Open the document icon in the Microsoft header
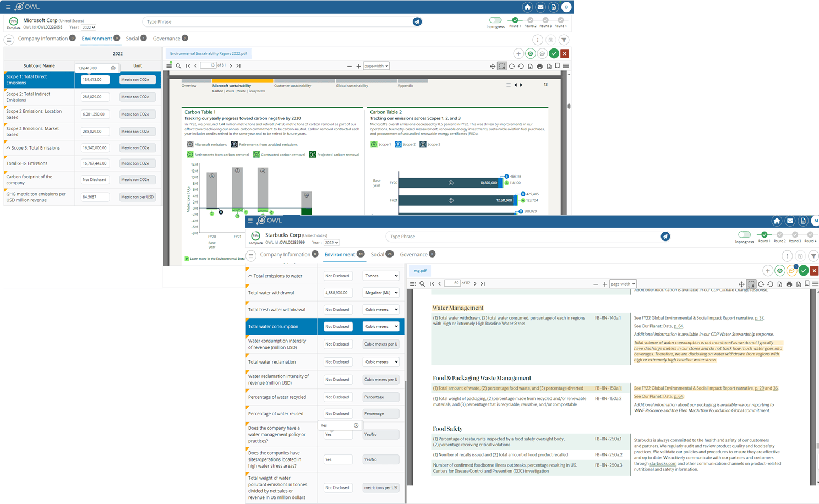819x504 pixels. [553, 7]
